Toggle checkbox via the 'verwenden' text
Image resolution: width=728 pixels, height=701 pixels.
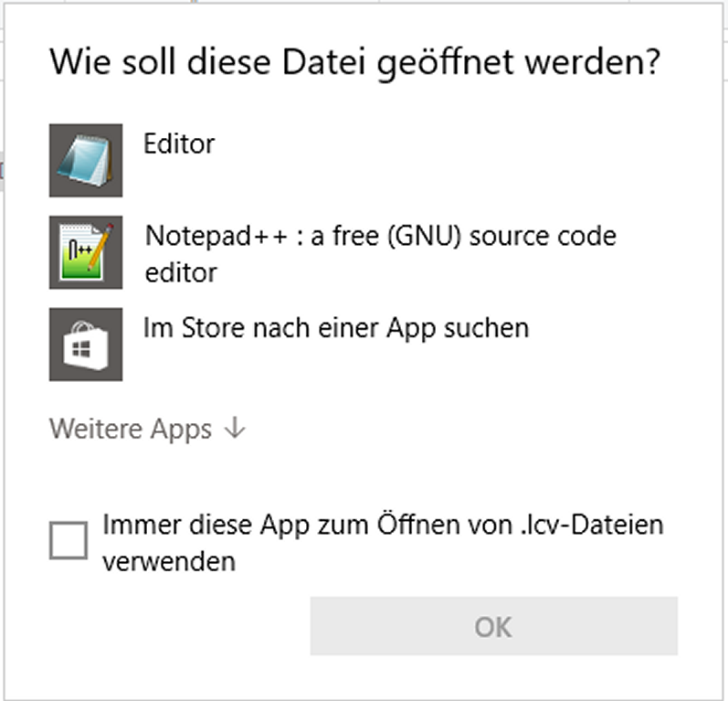click(169, 562)
